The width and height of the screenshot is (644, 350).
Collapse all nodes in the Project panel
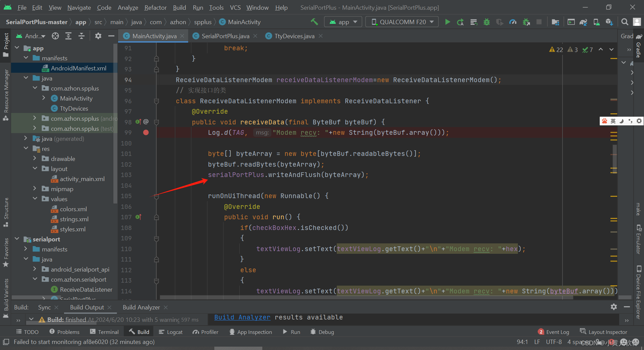82,36
